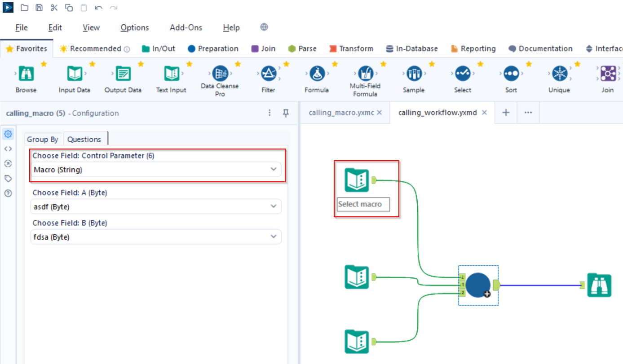Add a new workflow tab with plus button
Viewport: 623px width, 364px height.
[506, 113]
